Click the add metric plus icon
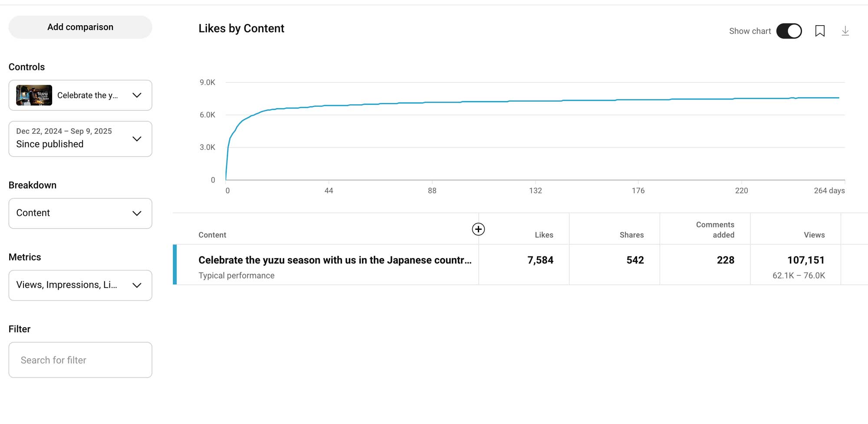 [478, 229]
